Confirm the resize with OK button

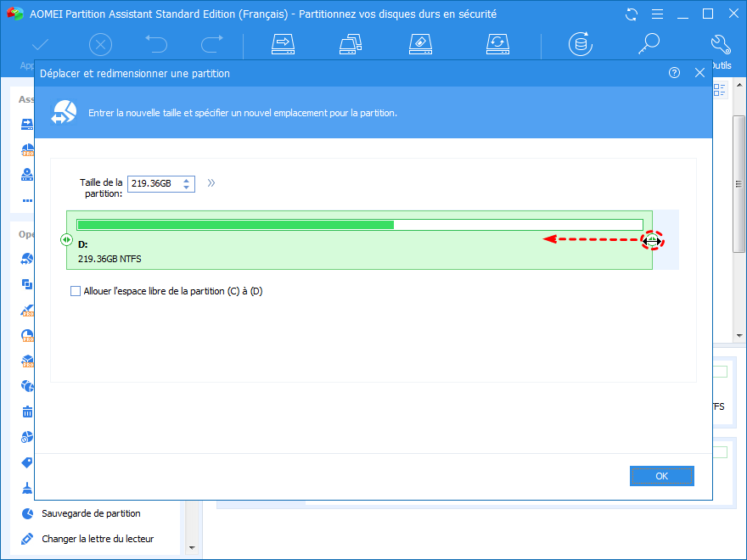[x=661, y=476]
